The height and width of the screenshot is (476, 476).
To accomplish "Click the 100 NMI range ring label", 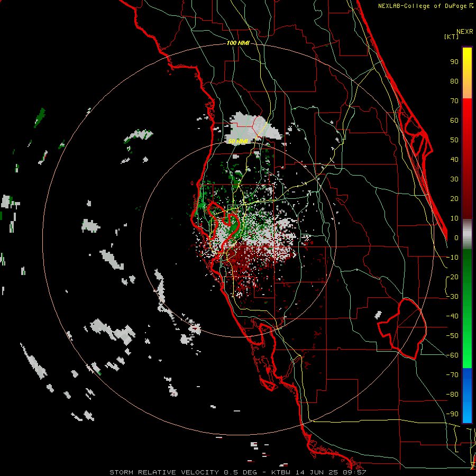I will [237, 43].
